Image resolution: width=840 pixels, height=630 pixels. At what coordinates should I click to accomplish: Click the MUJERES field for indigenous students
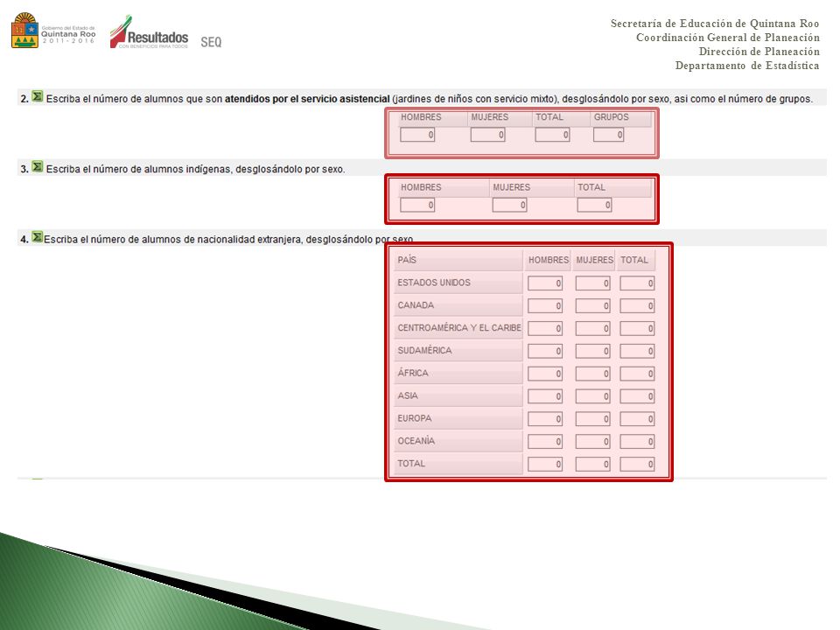point(509,205)
